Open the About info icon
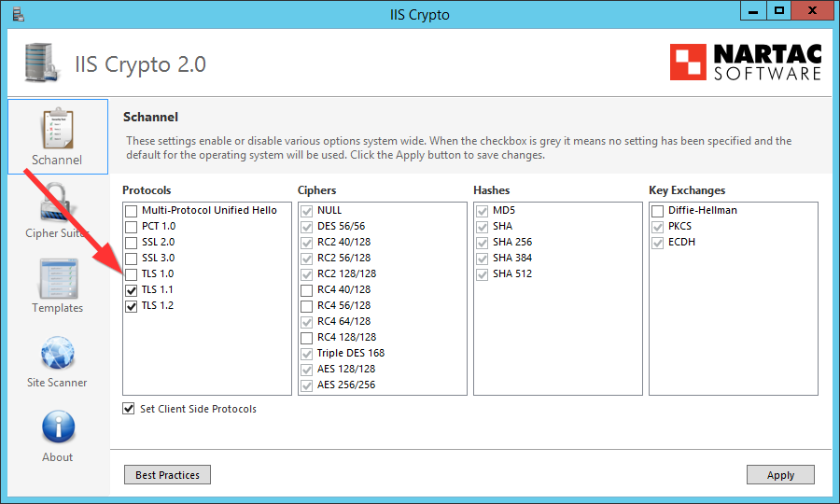Image resolution: width=840 pixels, height=504 pixels. (x=59, y=427)
